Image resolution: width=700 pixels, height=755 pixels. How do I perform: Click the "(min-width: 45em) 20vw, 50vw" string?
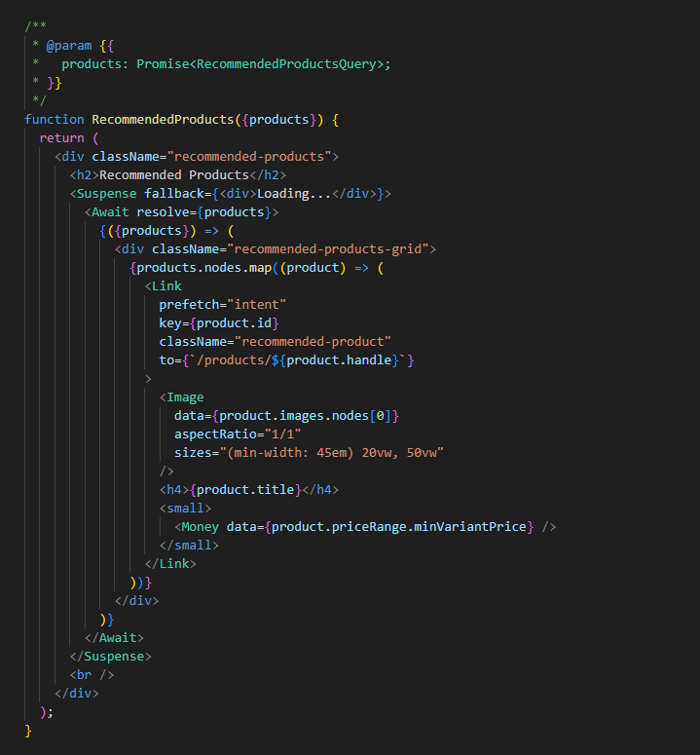click(x=331, y=453)
